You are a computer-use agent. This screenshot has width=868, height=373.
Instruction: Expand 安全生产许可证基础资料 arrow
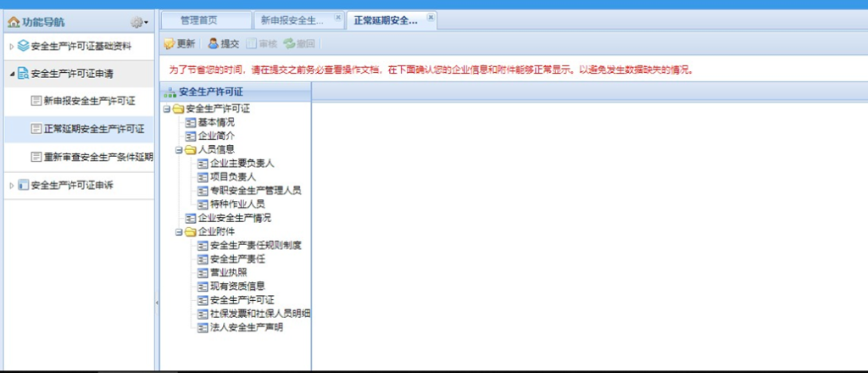[11, 47]
